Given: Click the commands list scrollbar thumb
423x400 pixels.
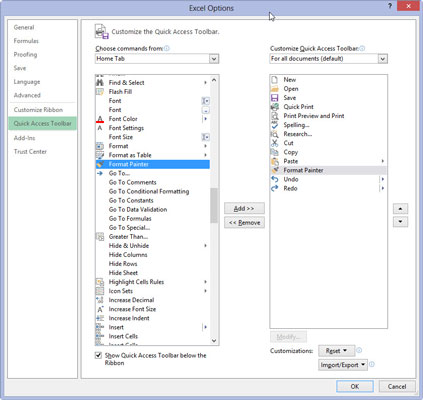Looking at the screenshot, I should point(214,205).
